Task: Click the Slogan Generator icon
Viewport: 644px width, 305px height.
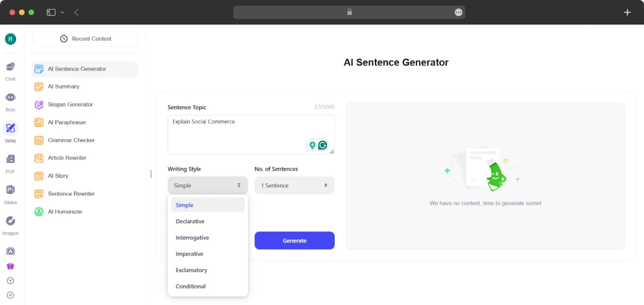Action: [x=39, y=105]
